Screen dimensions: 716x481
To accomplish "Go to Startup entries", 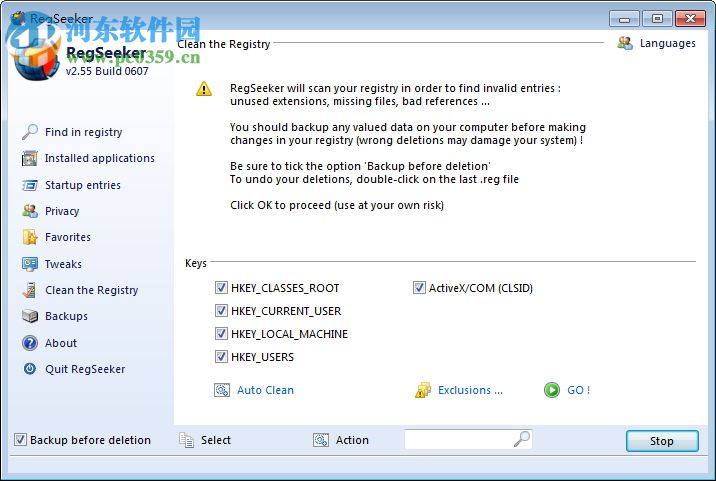I will click(83, 185).
